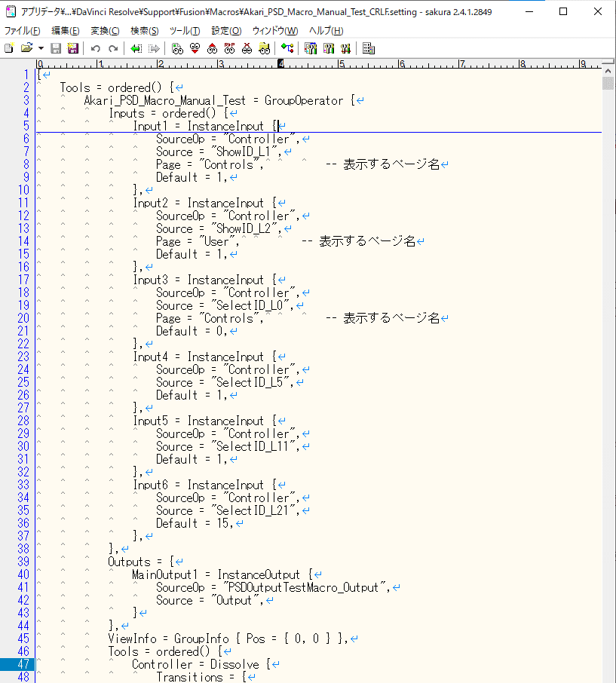Click the text 'Tools = ordered() {' on line 2

[117, 87]
